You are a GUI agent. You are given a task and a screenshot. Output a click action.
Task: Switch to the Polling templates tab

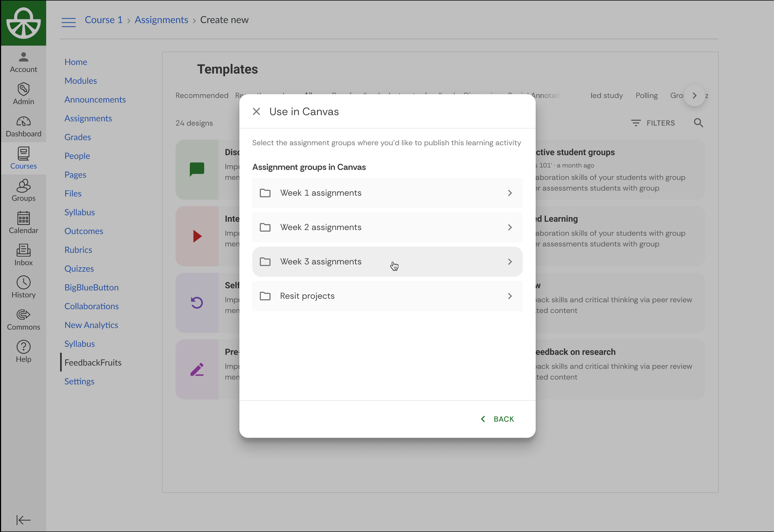coord(647,96)
